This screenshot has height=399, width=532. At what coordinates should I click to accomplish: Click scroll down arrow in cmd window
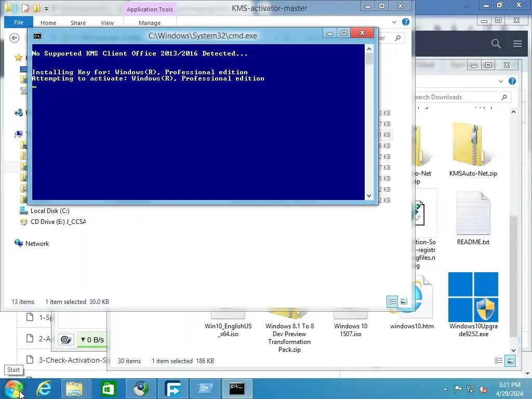(369, 196)
